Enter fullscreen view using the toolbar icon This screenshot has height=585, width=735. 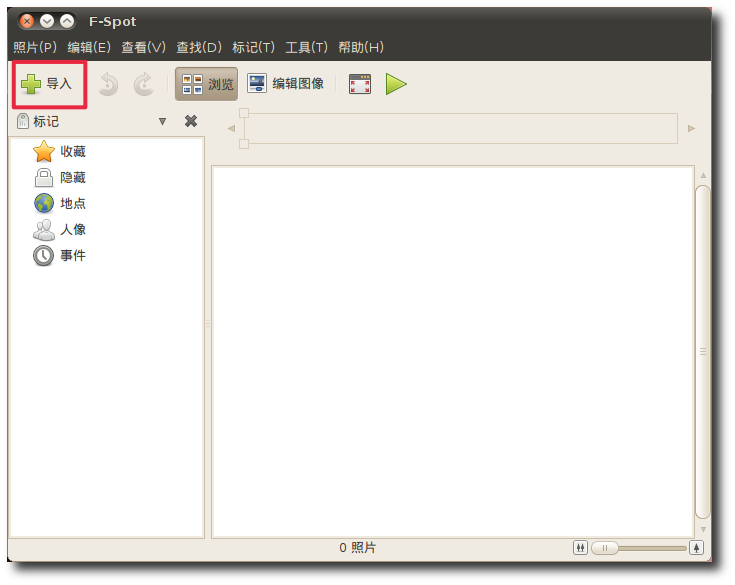[360, 84]
